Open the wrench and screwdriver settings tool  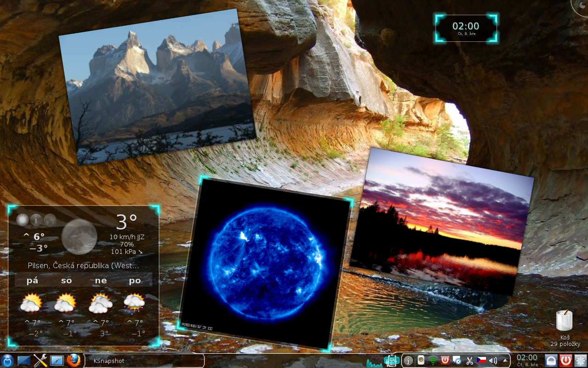[40, 361]
